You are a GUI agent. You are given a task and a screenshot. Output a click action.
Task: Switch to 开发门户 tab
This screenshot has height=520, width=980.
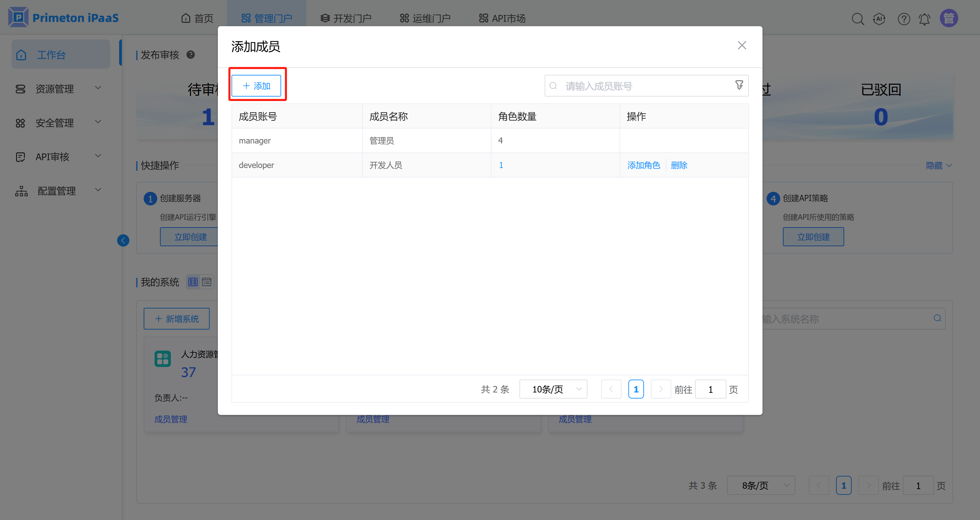346,18
